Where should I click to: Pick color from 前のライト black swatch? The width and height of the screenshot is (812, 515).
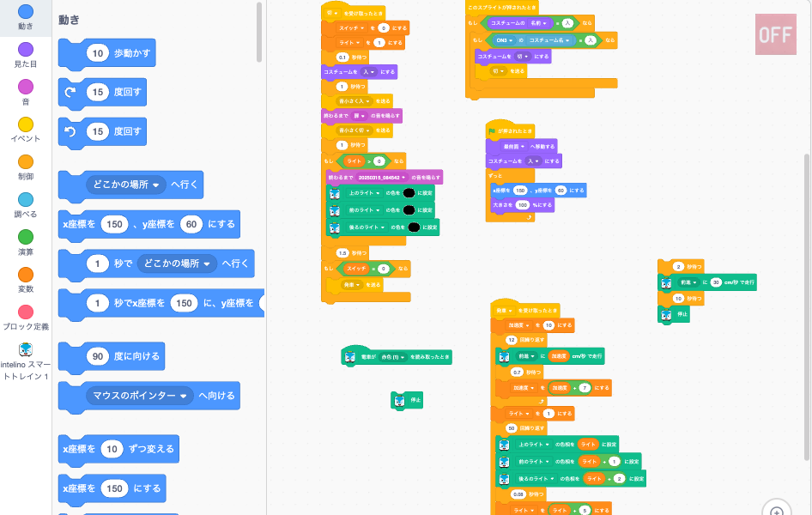tap(409, 210)
